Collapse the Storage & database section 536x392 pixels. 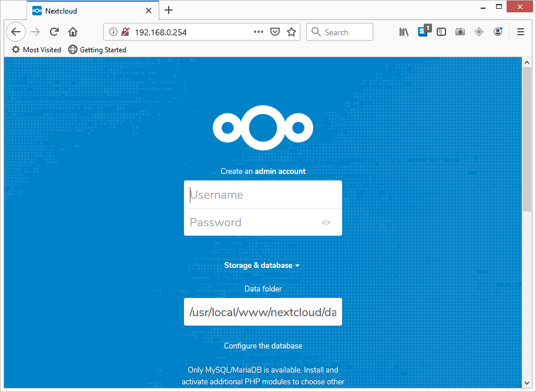tap(262, 266)
